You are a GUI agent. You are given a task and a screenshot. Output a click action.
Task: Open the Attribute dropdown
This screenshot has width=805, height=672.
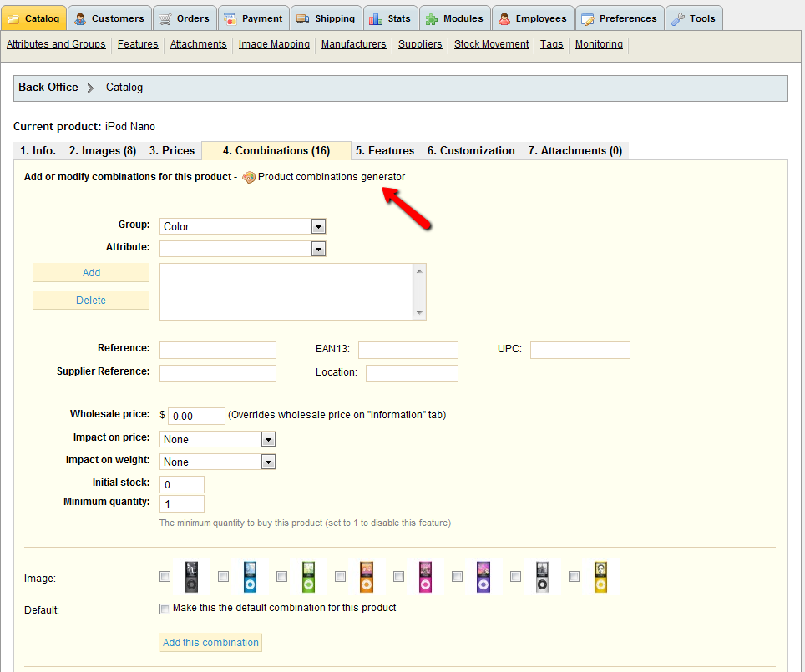pos(243,249)
